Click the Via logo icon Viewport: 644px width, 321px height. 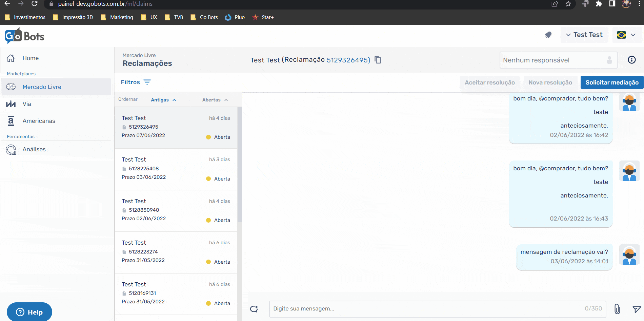tap(11, 104)
